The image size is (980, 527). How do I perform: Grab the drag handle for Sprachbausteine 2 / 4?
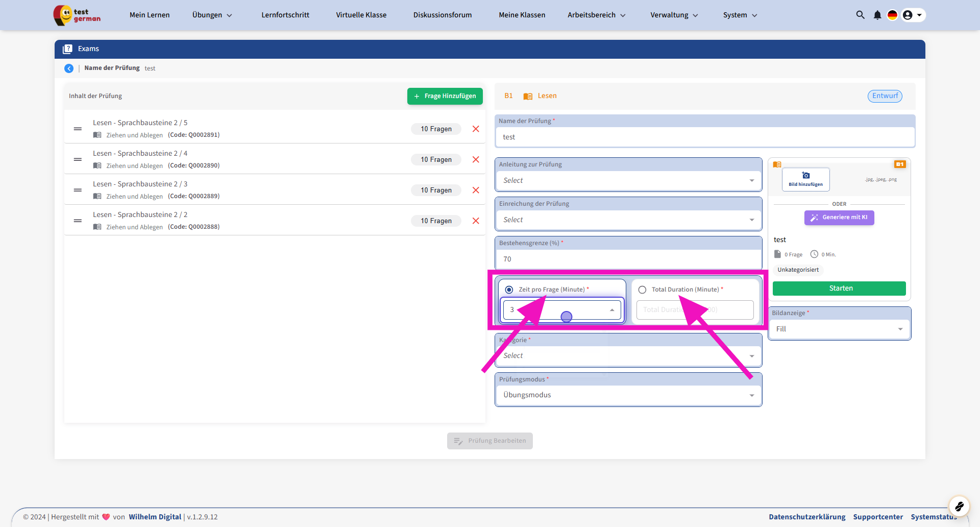78,159
